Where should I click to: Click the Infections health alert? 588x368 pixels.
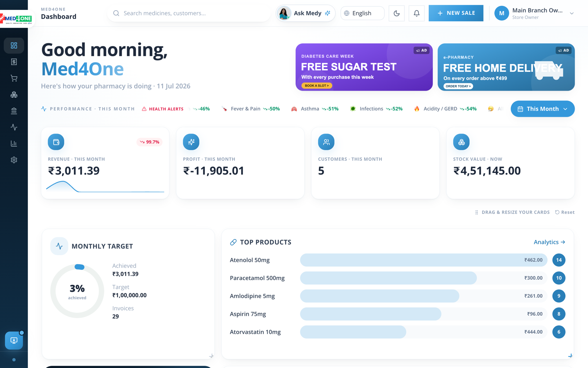(376, 109)
